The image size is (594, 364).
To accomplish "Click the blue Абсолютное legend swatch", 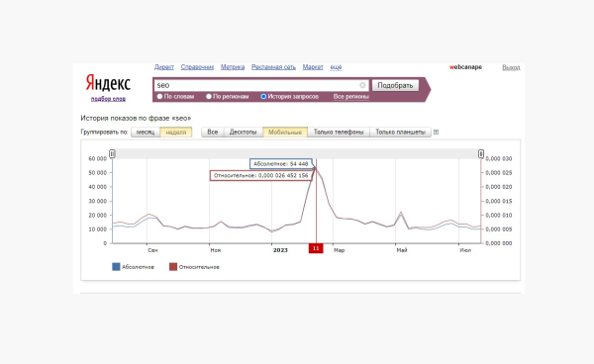I will [116, 267].
